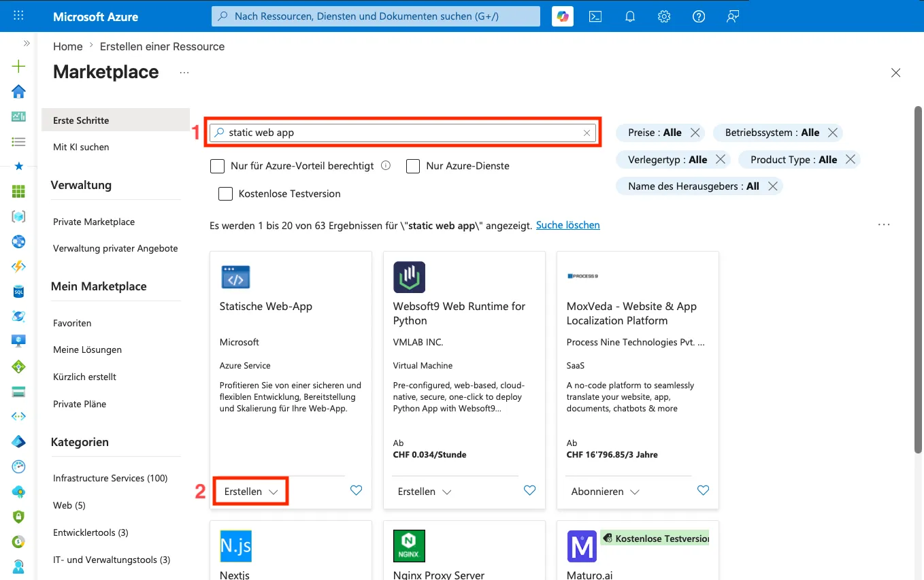Viewport: 924px width, 580px height.
Task: Open portal settings gear
Action: point(664,16)
